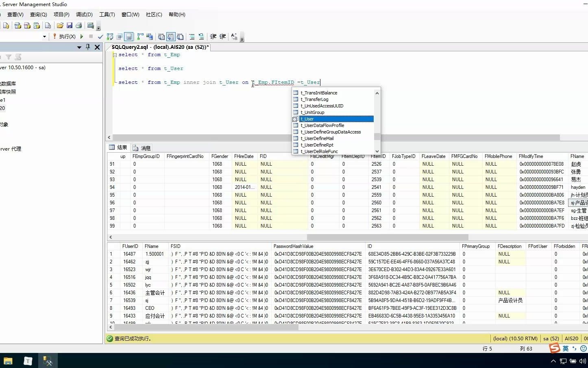Click the green debug arrow button
This screenshot has height=368, width=588.
click(x=82, y=37)
